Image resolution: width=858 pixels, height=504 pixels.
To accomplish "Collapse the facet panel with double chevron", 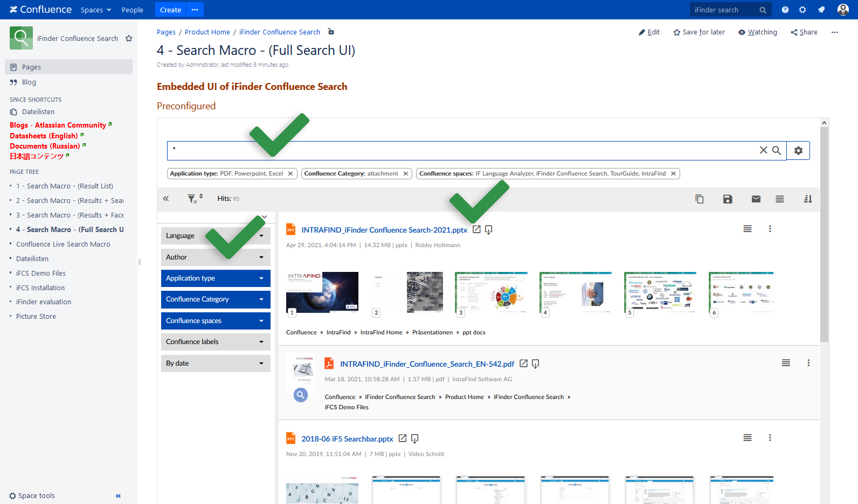I will pos(166,199).
